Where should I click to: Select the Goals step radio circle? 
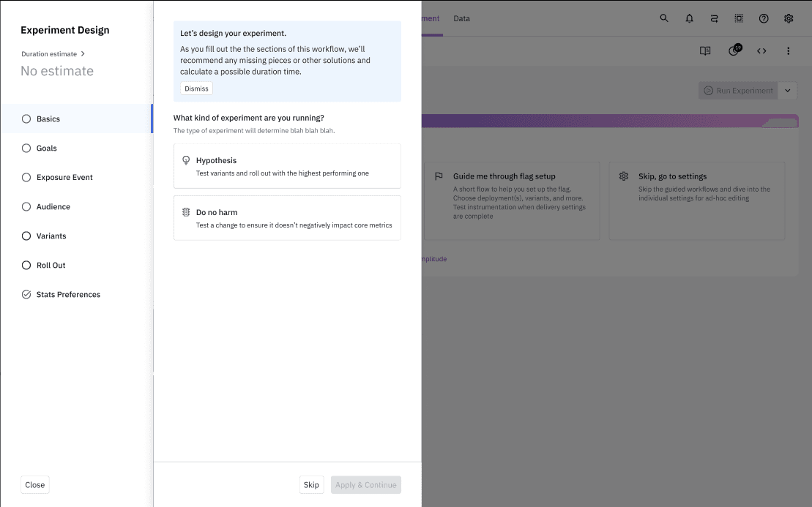26,148
